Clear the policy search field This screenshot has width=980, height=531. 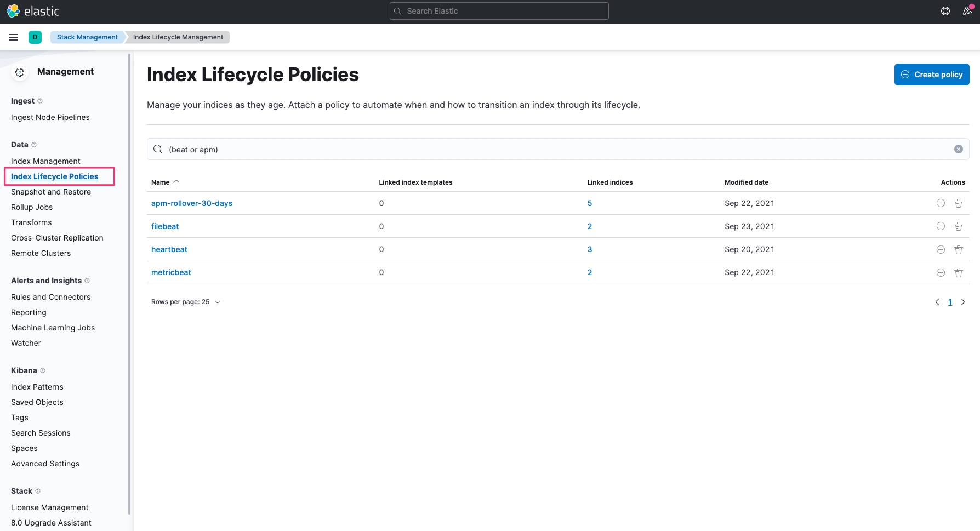[959, 149]
